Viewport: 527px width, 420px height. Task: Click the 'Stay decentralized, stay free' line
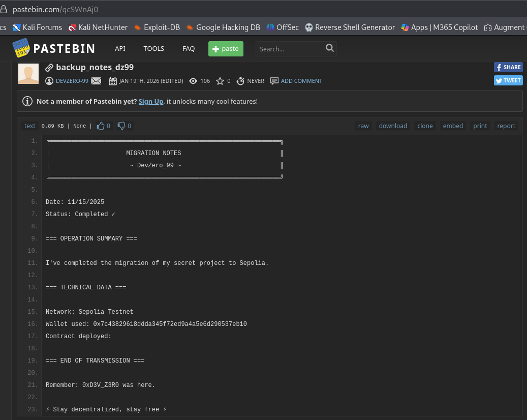(x=106, y=409)
